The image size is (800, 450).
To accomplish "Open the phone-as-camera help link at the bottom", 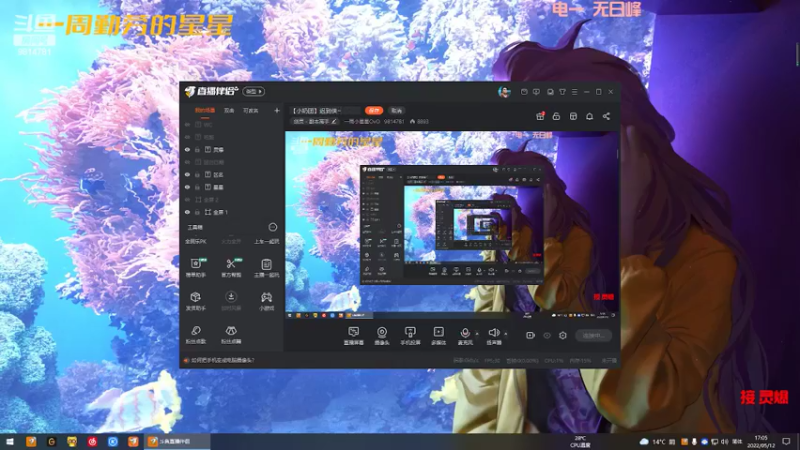I will [x=222, y=360].
